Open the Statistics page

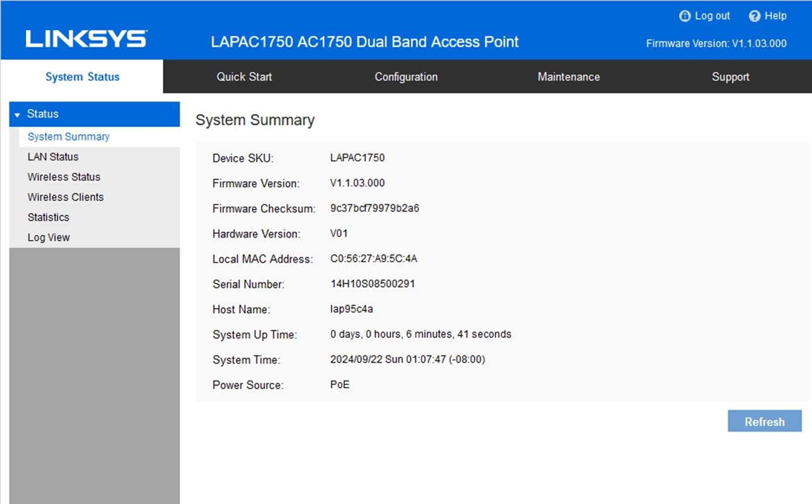[49, 217]
